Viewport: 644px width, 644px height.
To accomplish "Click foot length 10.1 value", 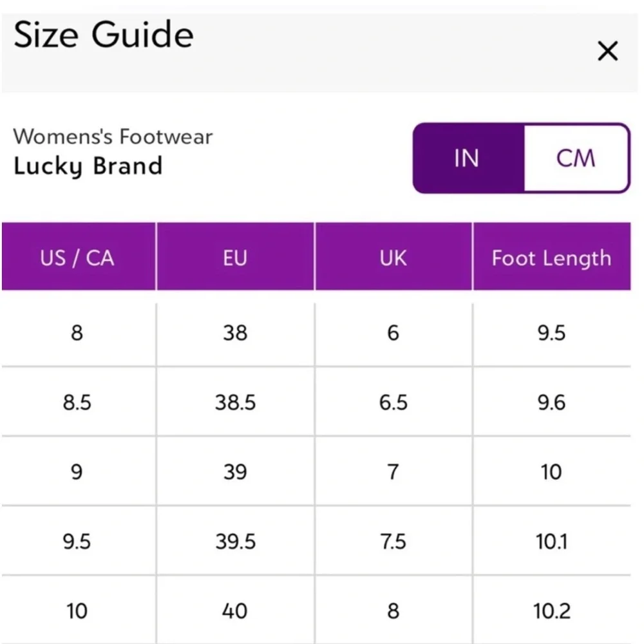I will tap(552, 542).
